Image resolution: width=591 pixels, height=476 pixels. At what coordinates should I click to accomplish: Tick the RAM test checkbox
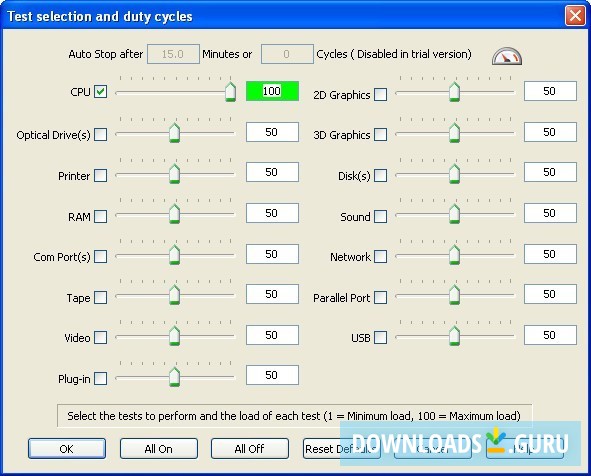tap(100, 216)
